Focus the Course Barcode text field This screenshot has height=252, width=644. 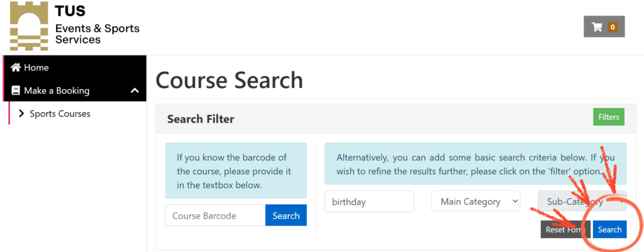(215, 216)
